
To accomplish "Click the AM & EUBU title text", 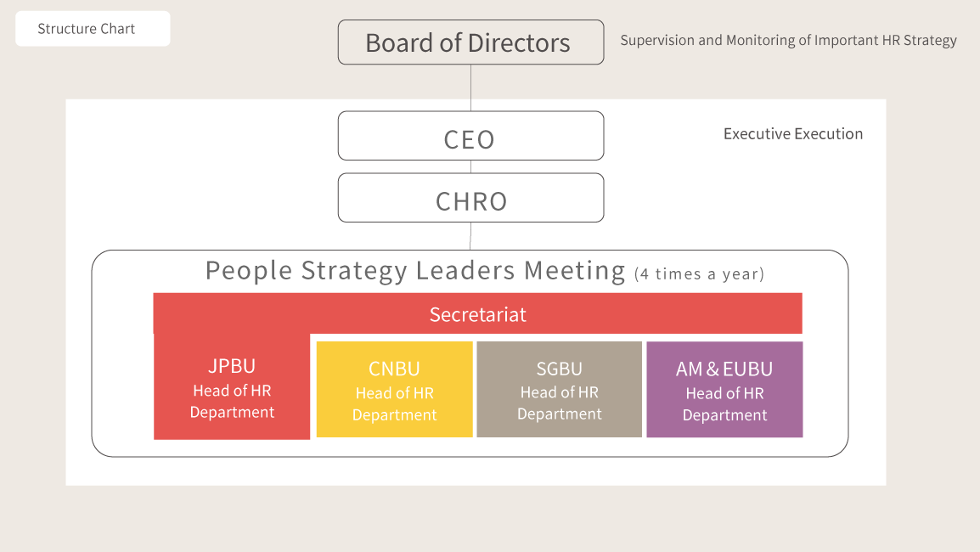I will coord(724,369).
